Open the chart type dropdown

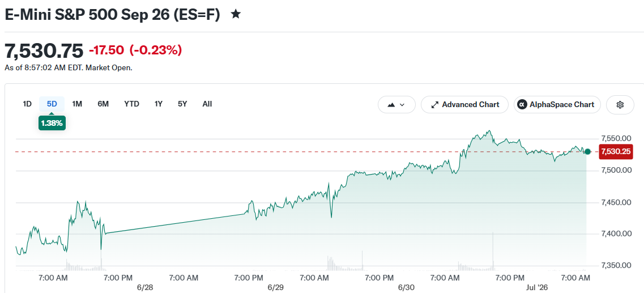[396, 104]
